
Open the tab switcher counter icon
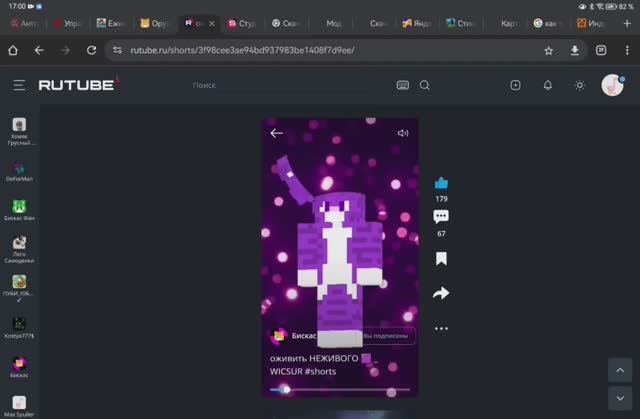click(601, 50)
